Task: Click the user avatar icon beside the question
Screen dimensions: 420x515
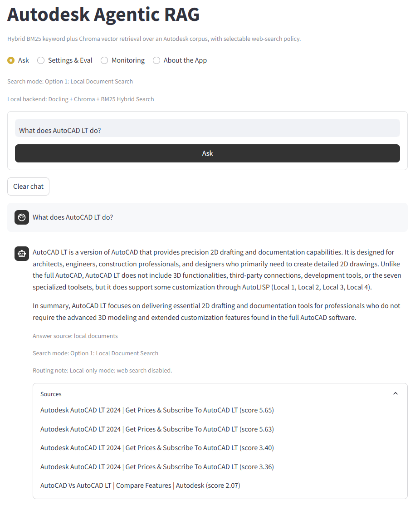Action: click(x=22, y=217)
